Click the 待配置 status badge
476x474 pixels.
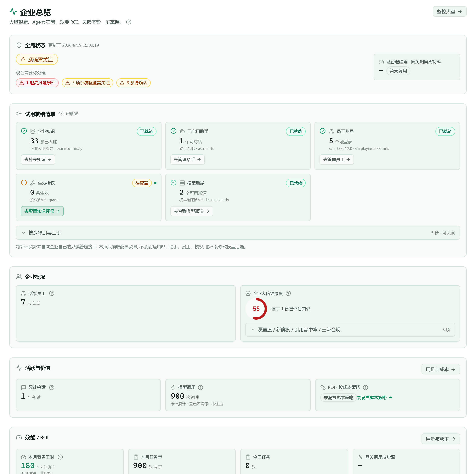(142, 183)
